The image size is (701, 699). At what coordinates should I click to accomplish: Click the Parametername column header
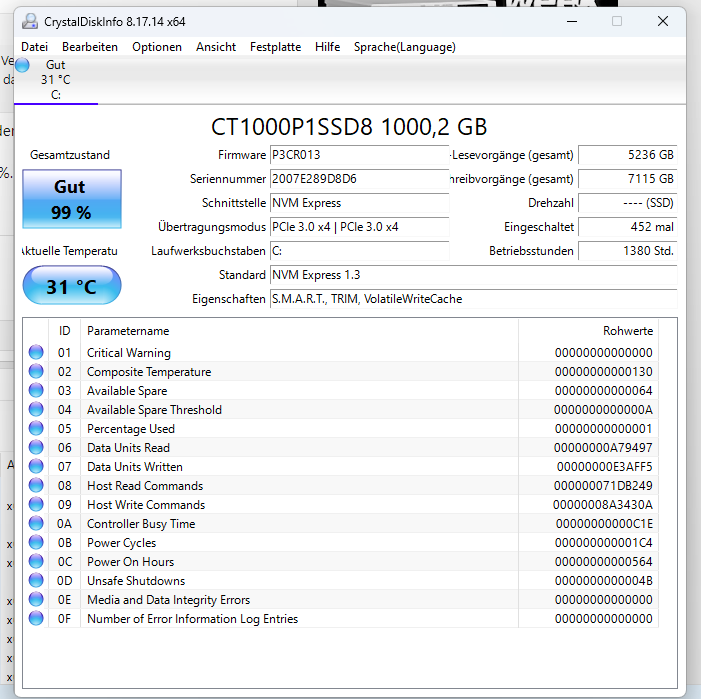[x=299, y=331]
